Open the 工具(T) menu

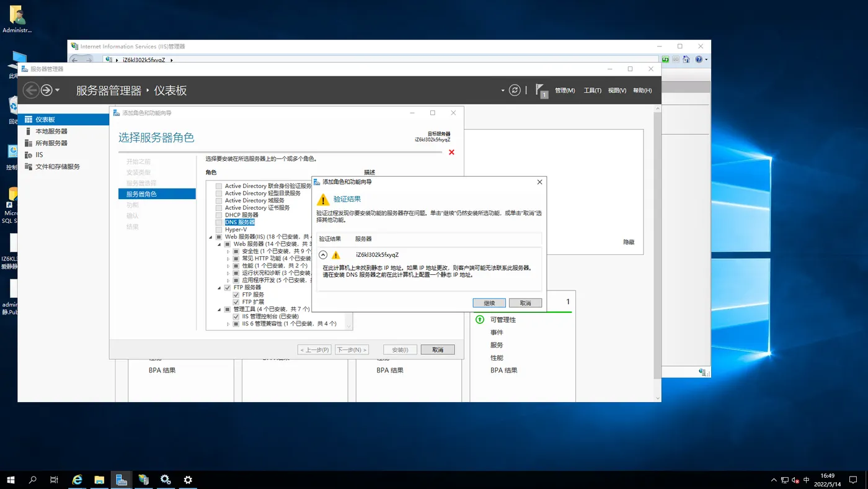[592, 91]
